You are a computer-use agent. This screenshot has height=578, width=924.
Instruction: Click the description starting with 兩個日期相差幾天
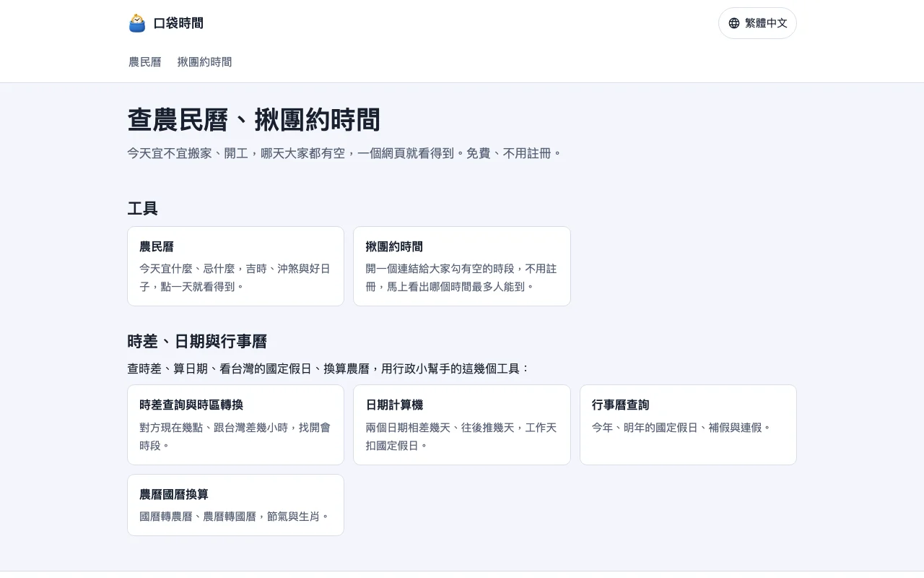[461, 436]
